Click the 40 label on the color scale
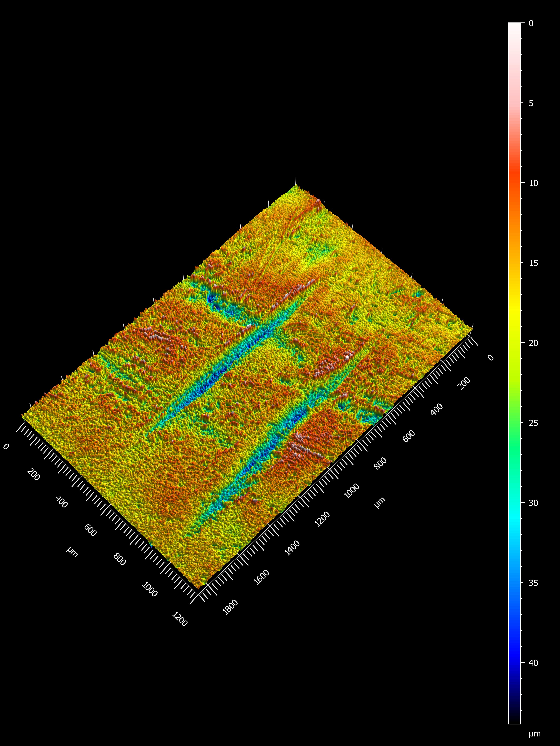Image resolution: width=560 pixels, height=746 pixels. coord(533,663)
